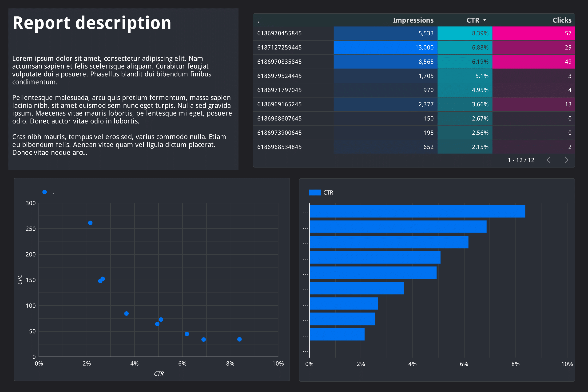The width and height of the screenshot is (588, 392).
Task: Sort table by Impressions column header
Action: pos(413,20)
